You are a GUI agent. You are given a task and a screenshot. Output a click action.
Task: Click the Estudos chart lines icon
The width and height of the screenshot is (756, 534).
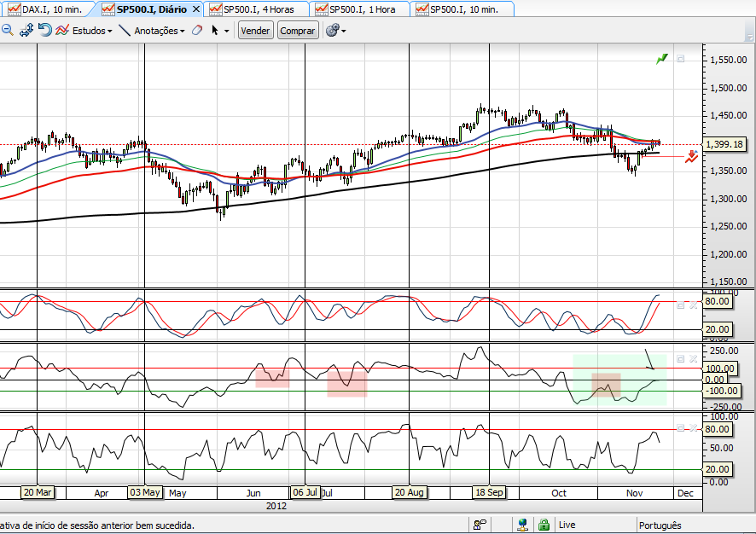(62, 31)
